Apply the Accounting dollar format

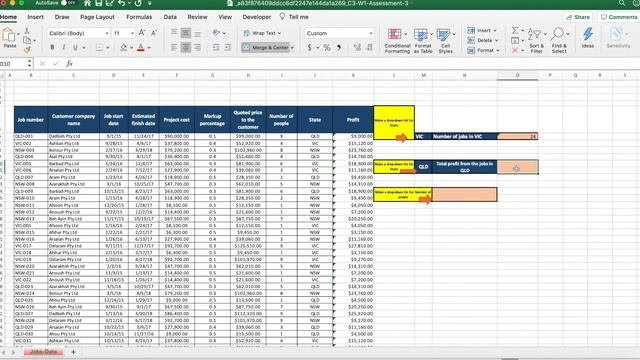coord(309,48)
